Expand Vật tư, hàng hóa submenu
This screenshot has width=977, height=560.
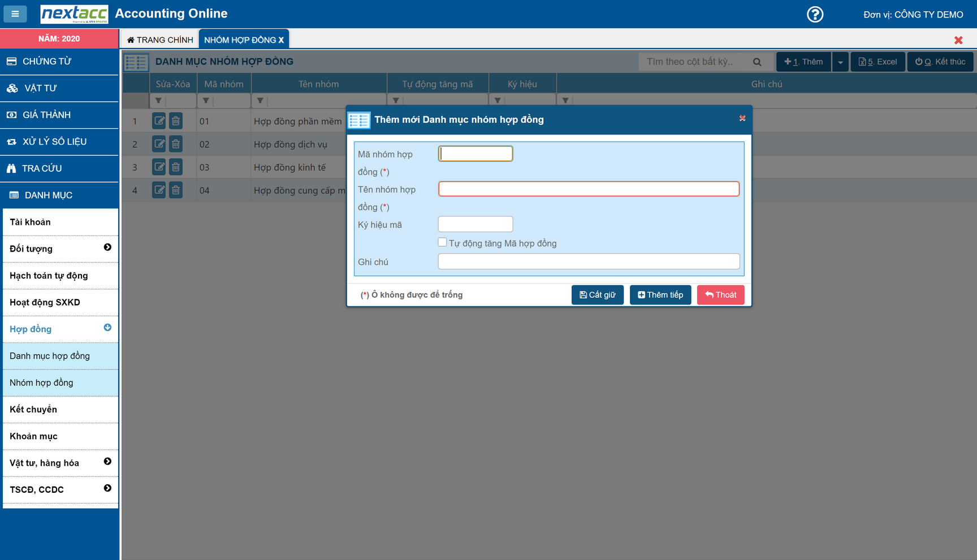(107, 462)
